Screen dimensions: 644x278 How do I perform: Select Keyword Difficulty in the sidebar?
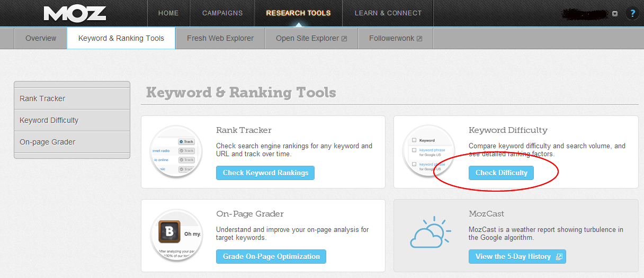pyautogui.click(x=72, y=120)
